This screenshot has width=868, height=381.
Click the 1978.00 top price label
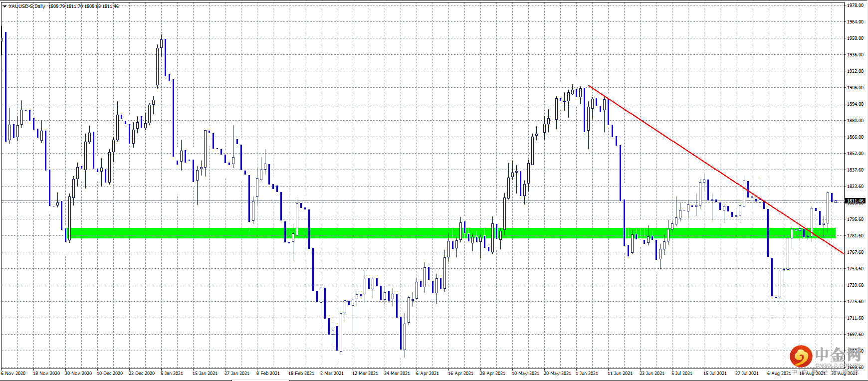(855, 5)
